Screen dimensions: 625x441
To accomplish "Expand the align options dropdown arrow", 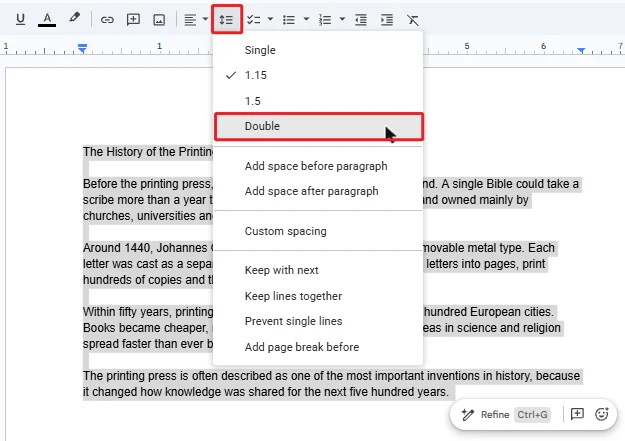I will click(205, 19).
